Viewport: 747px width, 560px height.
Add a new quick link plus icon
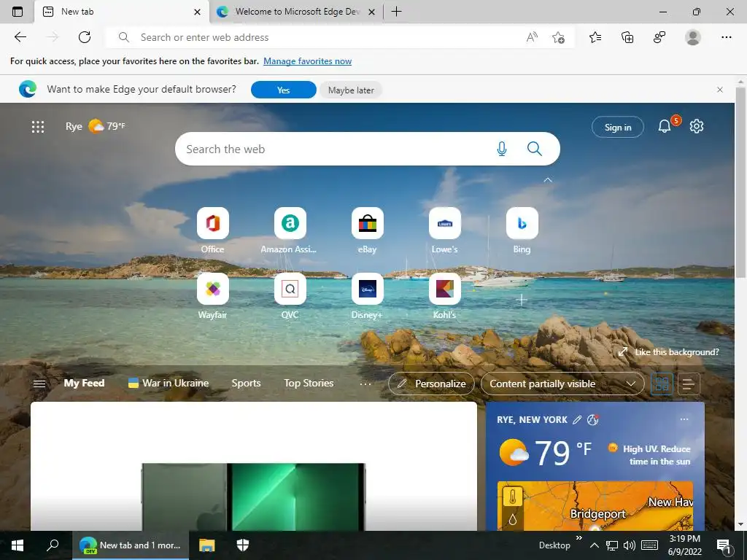click(522, 300)
